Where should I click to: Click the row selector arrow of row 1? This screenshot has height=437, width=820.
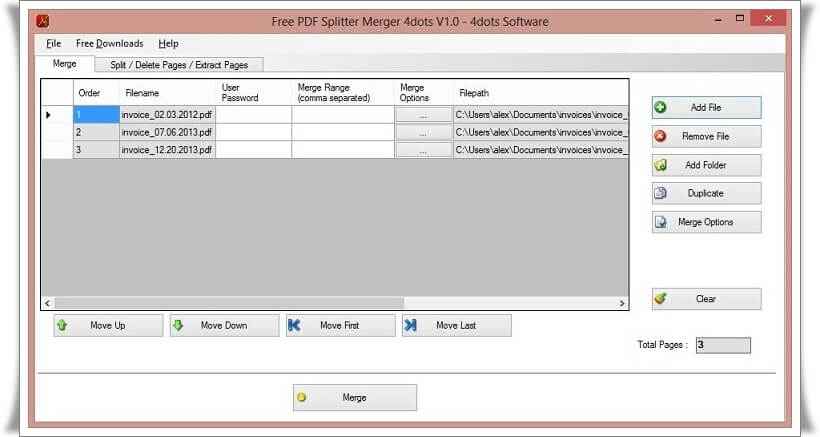click(49, 115)
